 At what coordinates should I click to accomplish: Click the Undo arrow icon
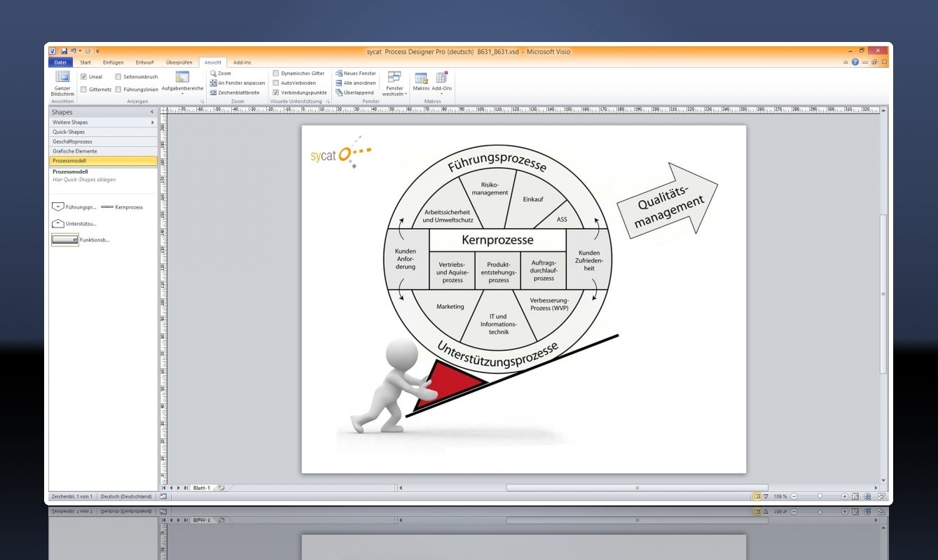click(73, 51)
